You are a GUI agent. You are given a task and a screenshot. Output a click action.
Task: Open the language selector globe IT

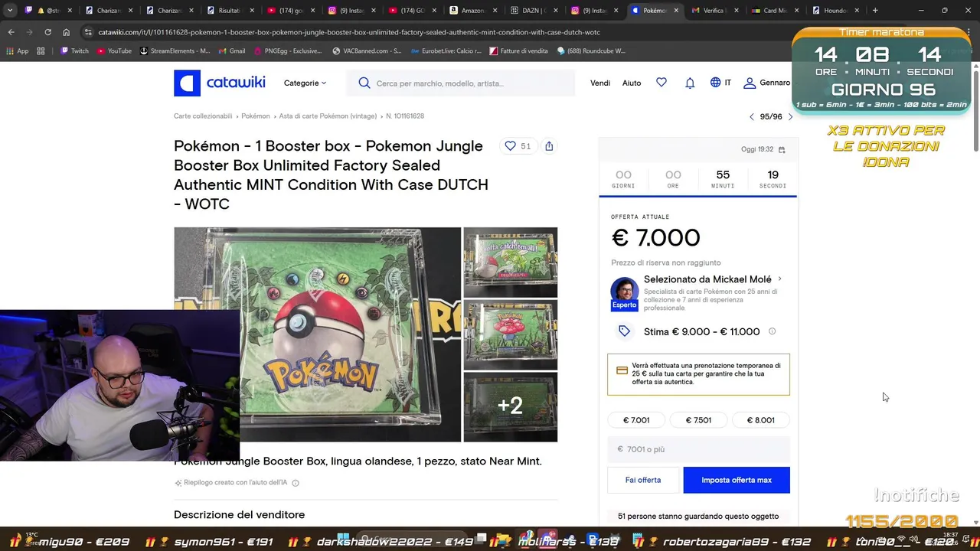[x=720, y=83]
